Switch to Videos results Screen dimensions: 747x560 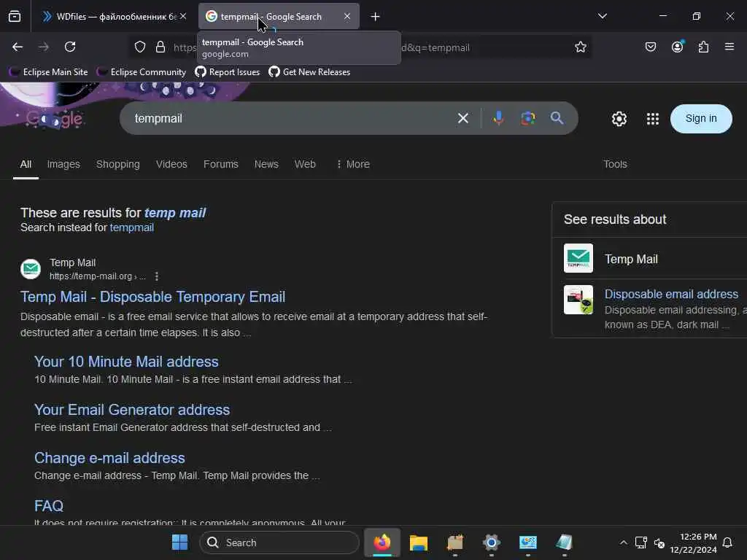pos(171,164)
